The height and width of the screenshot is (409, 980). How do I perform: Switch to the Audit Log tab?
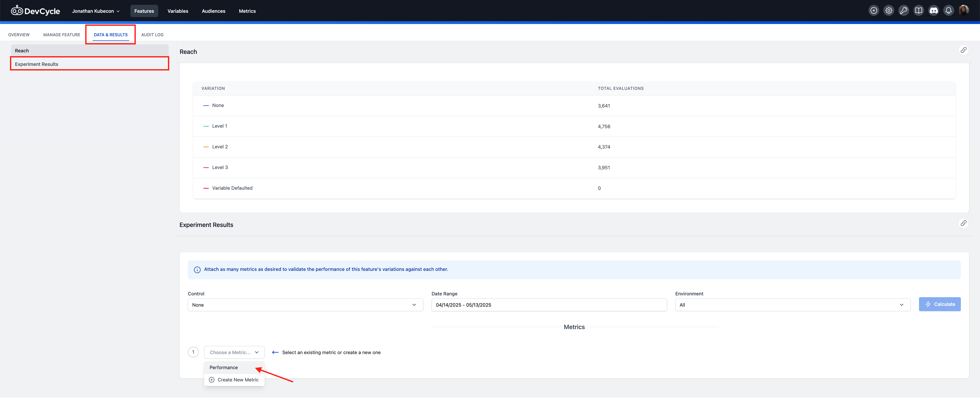(152, 35)
